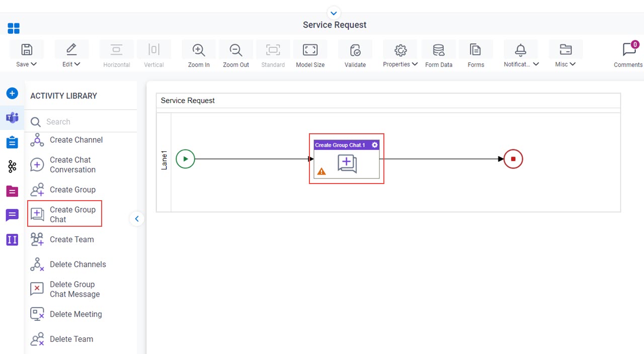Select the purple chat sidebar icon
The image size is (644, 354).
12,215
